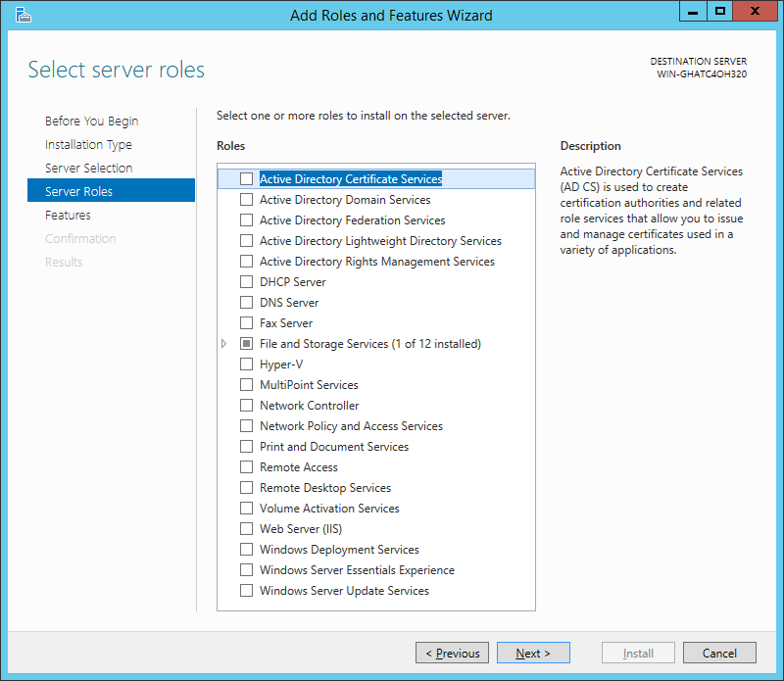Go to Before You Begin step

(91, 121)
